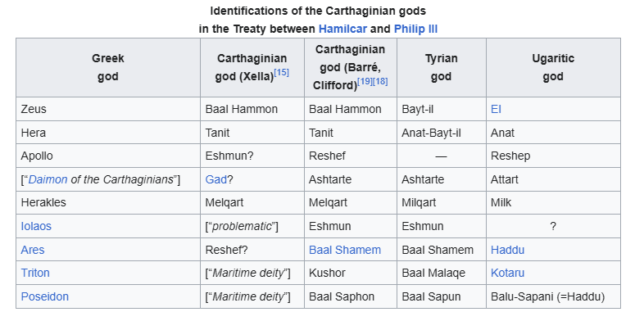Select the Balu-Sapani (=Haddu) cell
The image size is (644, 321).
[553, 296]
